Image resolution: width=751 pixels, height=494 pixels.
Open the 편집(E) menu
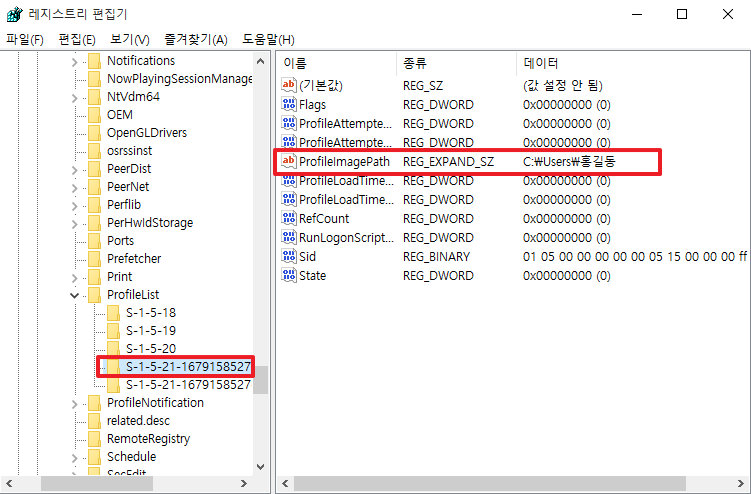(77, 39)
